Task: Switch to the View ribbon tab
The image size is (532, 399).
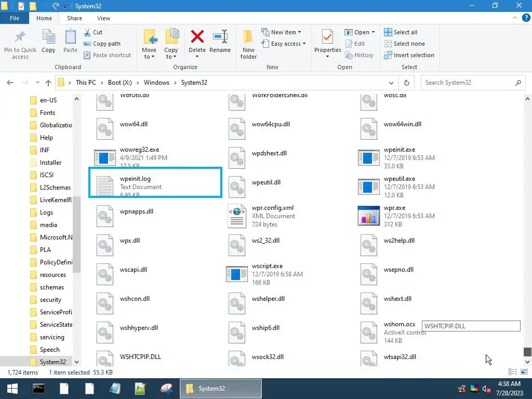Action: 103,18
